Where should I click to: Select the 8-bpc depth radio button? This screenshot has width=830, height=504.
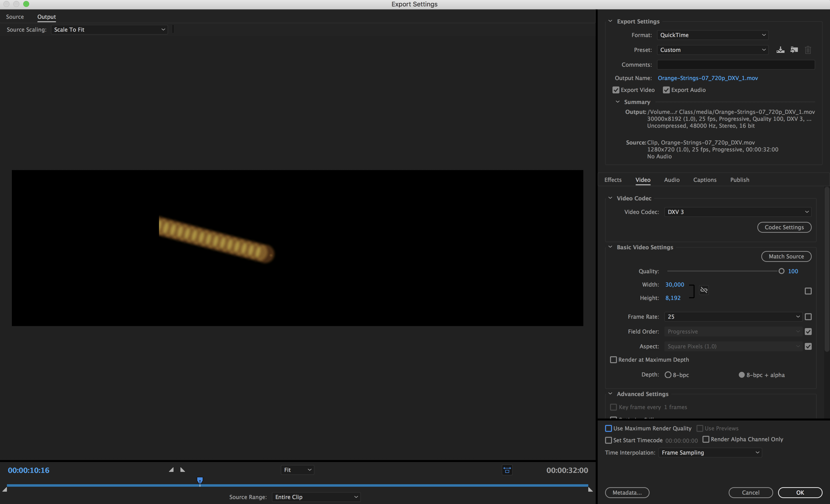tap(668, 375)
